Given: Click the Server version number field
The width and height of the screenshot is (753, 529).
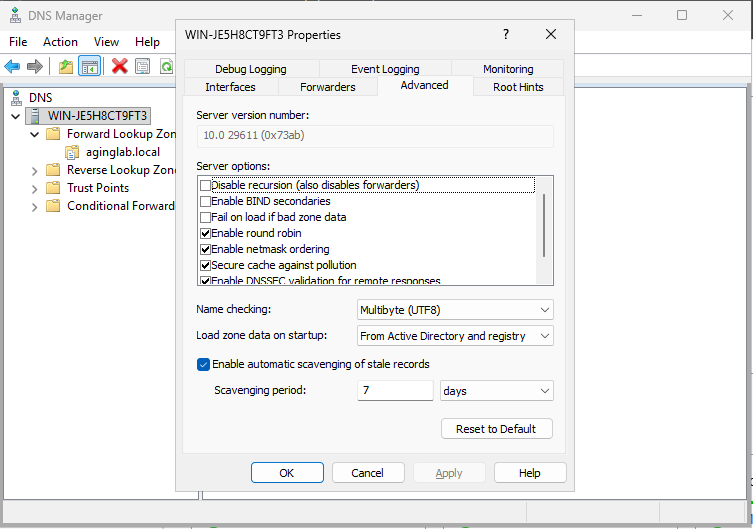Looking at the screenshot, I should 375,136.
